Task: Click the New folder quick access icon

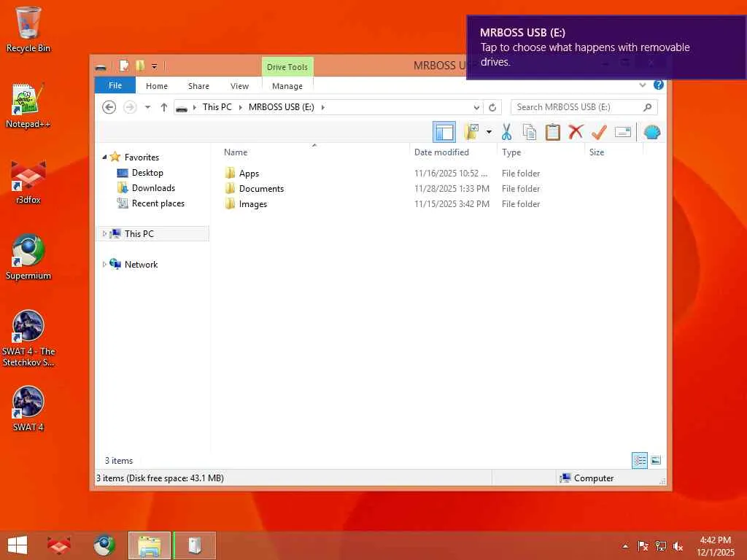Action: coord(140,66)
